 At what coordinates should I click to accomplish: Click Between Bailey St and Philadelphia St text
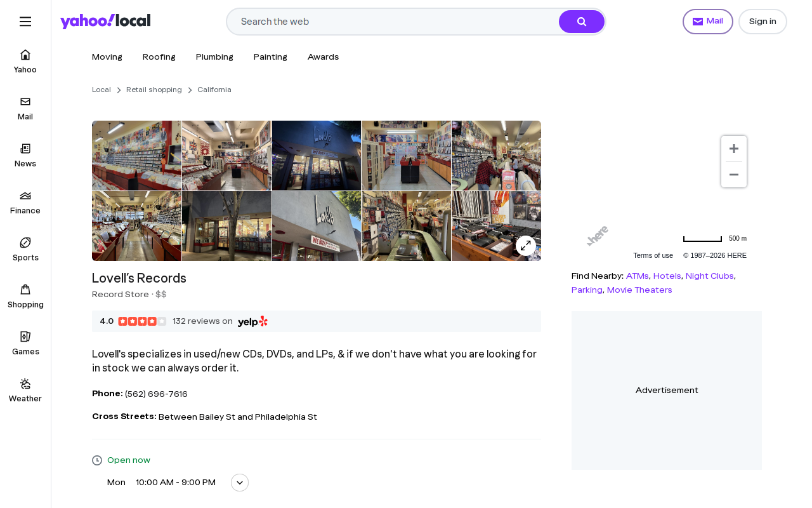(238, 417)
